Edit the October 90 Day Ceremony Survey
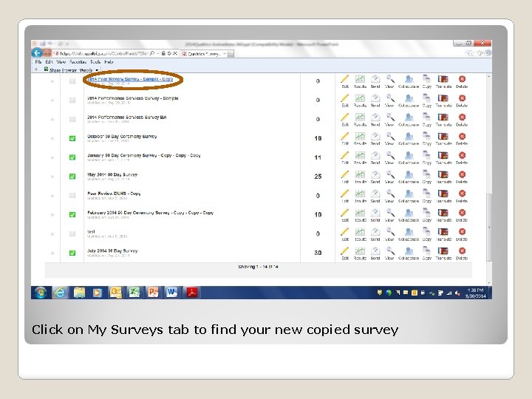This screenshot has width=532, height=399. [x=345, y=139]
